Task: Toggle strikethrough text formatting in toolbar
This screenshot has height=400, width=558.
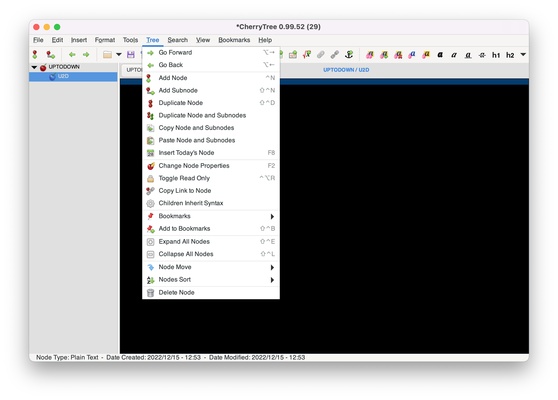Action: pos(482,55)
